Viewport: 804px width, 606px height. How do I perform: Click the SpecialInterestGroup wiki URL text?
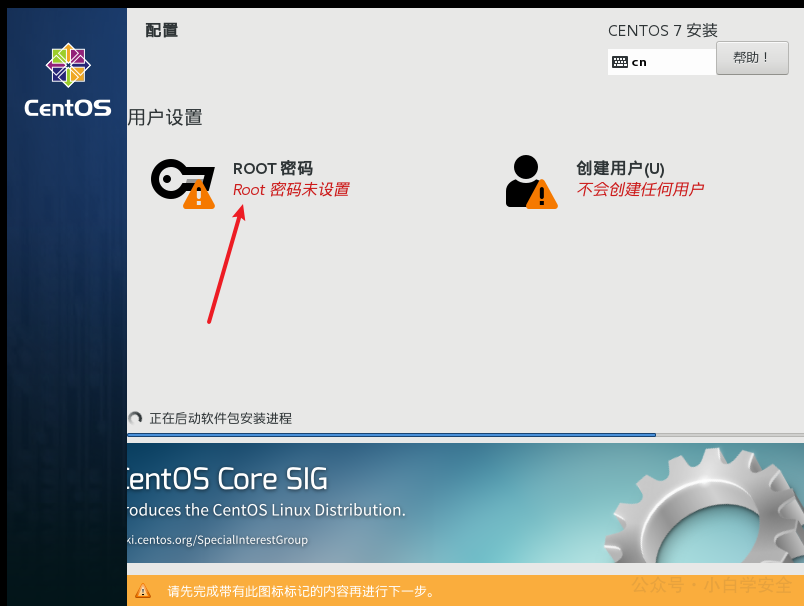tap(217, 540)
